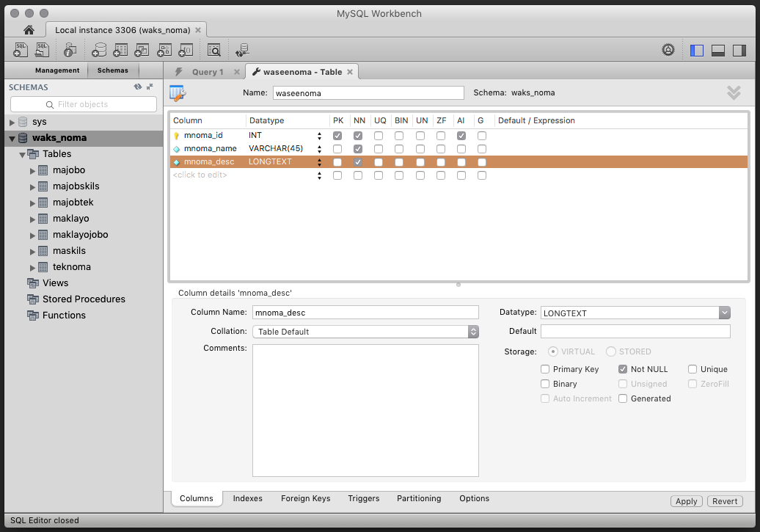760x532 pixels.
Task: Create a new schema in the connected server
Action: click(x=99, y=49)
